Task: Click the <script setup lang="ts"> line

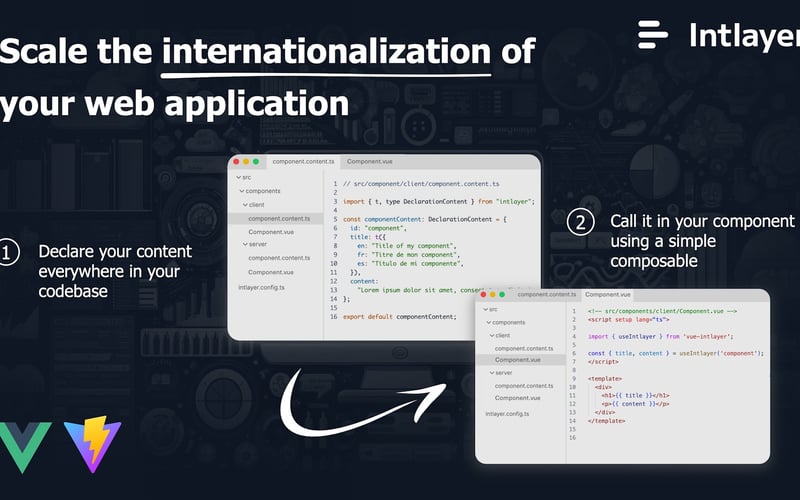Action: point(628,319)
